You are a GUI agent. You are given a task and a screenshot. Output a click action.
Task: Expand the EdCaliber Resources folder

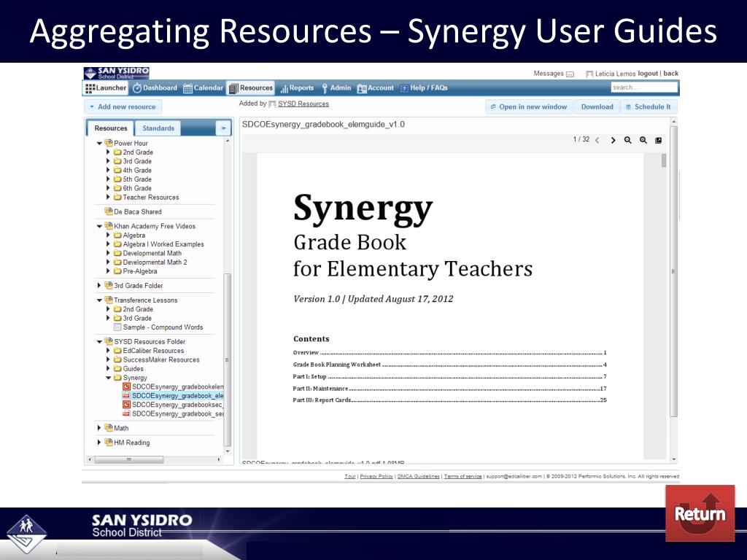click(x=108, y=351)
